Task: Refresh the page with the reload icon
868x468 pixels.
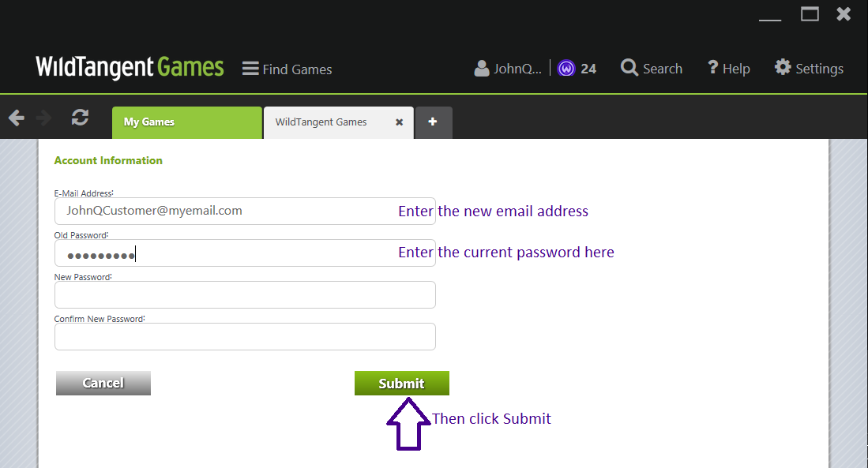Action: [x=79, y=116]
